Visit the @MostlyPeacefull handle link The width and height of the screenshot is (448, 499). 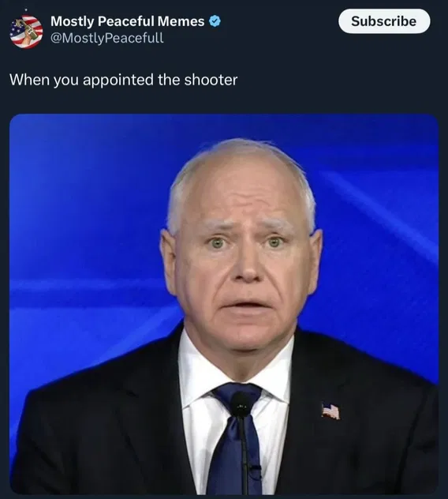(106, 38)
